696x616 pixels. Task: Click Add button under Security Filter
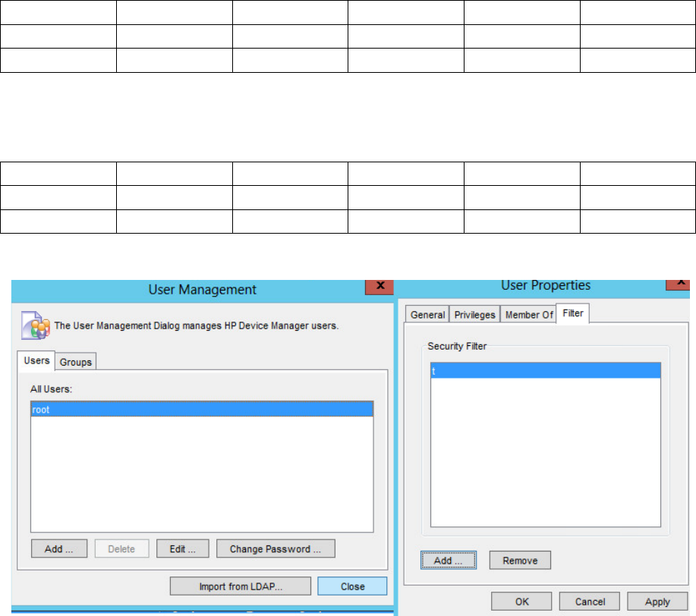(448, 561)
